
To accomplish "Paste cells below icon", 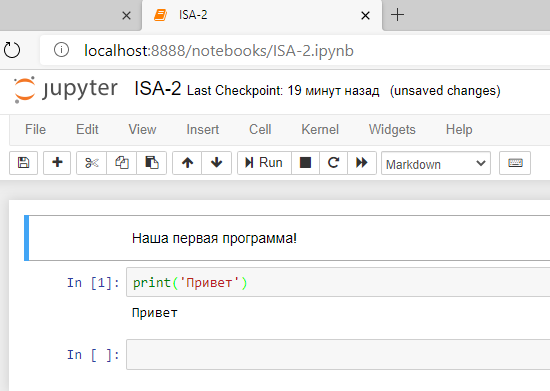I will 152,163.
